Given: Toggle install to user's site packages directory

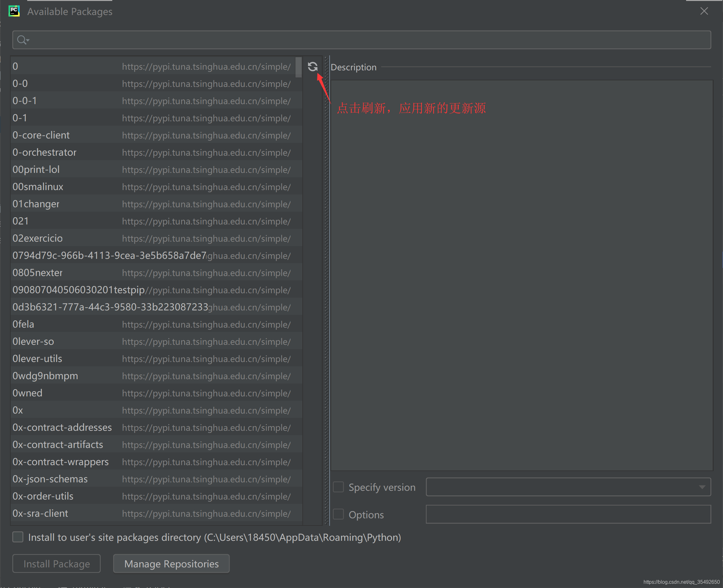Looking at the screenshot, I should pos(18,537).
